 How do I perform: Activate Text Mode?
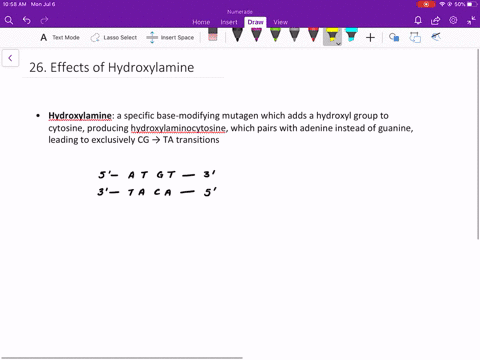click(x=60, y=37)
